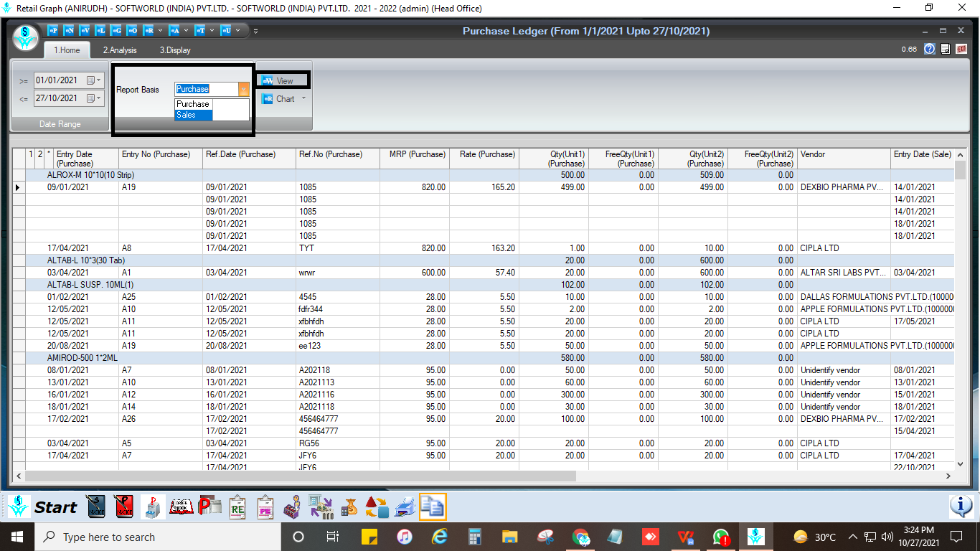The width and height of the screenshot is (980, 551).
Task: Switch to the 3.Display tab
Action: (175, 50)
